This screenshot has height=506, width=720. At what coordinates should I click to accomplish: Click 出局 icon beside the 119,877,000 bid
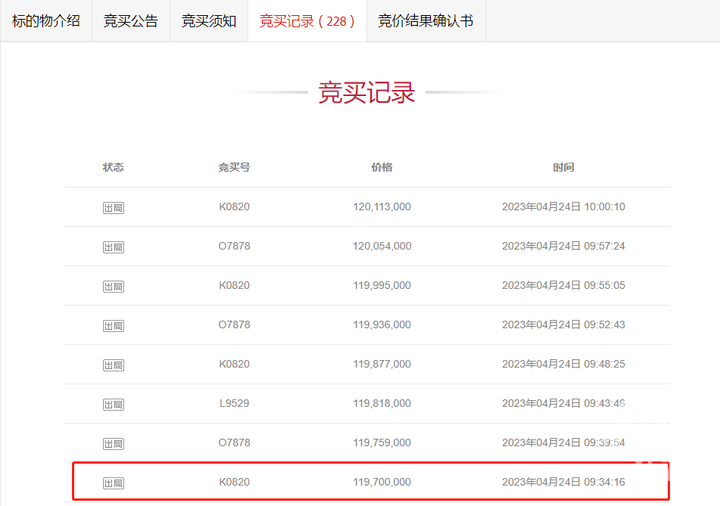tap(113, 365)
